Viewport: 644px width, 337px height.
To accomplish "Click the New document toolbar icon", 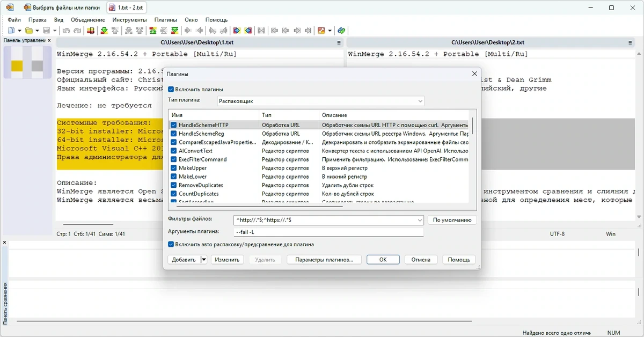I will [11, 31].
